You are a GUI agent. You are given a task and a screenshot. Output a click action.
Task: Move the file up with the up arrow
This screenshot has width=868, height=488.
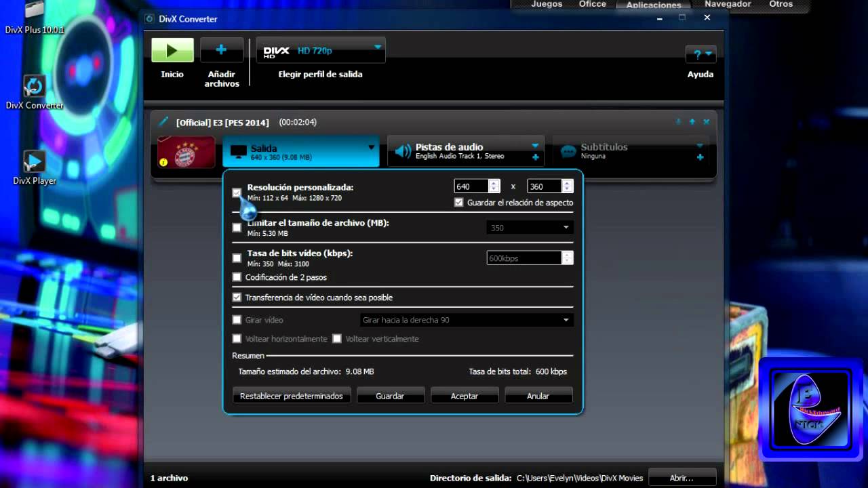point(692,122)
